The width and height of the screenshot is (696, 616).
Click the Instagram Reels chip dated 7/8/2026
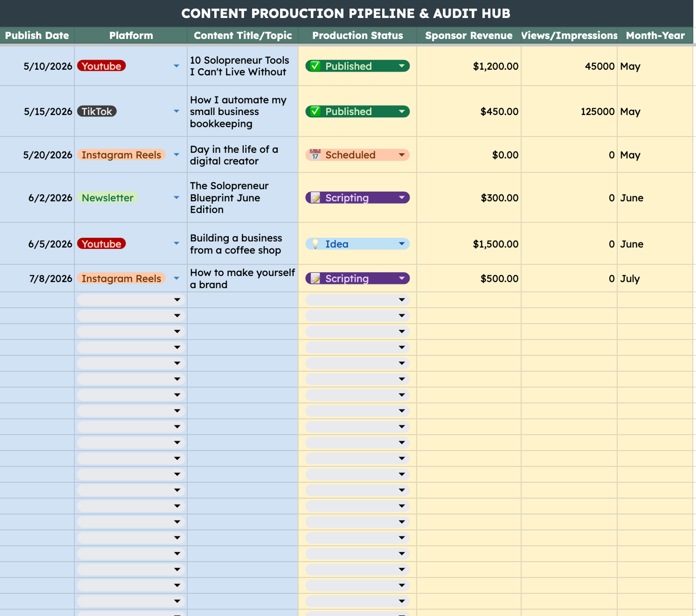coord(121,278)
